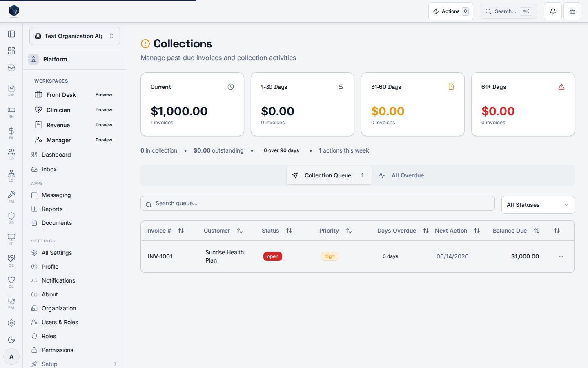Open the Actions quick menu

click(451, 11)
